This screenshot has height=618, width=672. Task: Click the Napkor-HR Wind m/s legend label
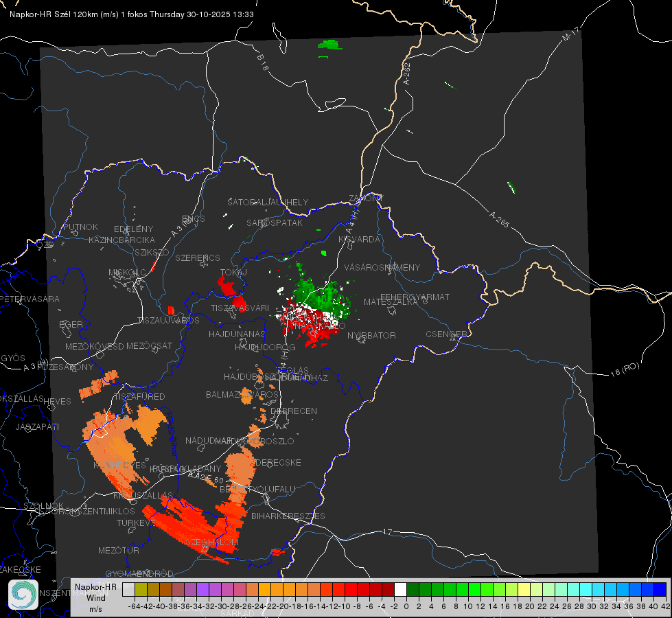(95, 597)
